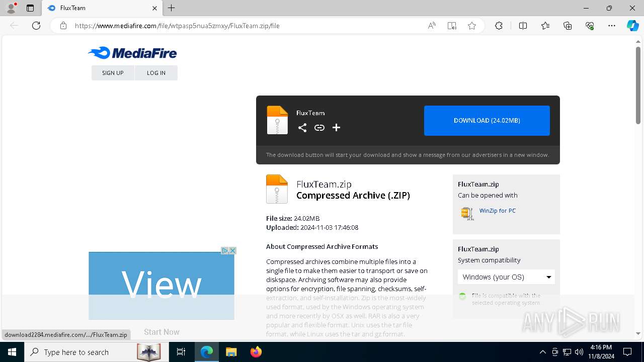Open the Notification center
Screen dimensions: 644x362
coord(627,352)
